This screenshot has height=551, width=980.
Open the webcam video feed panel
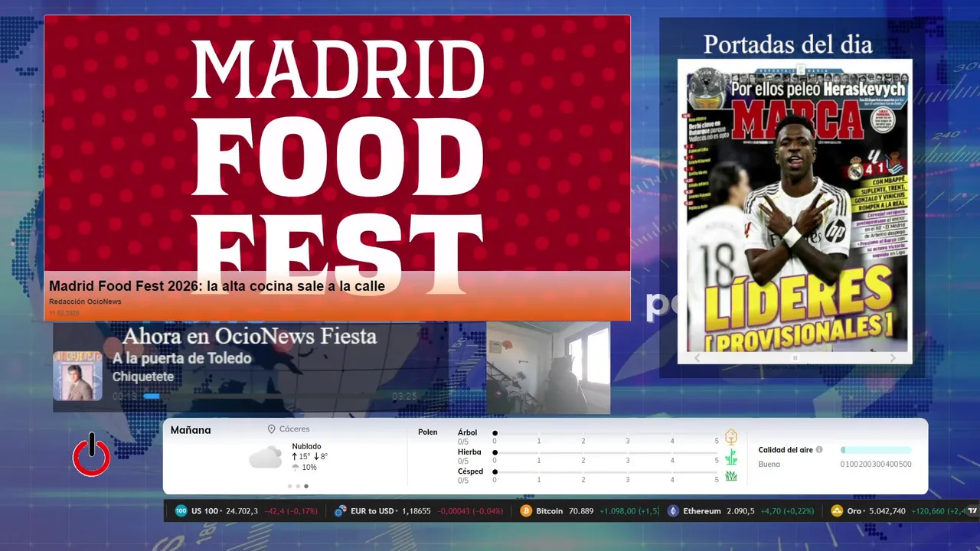(x=548, y=368)
